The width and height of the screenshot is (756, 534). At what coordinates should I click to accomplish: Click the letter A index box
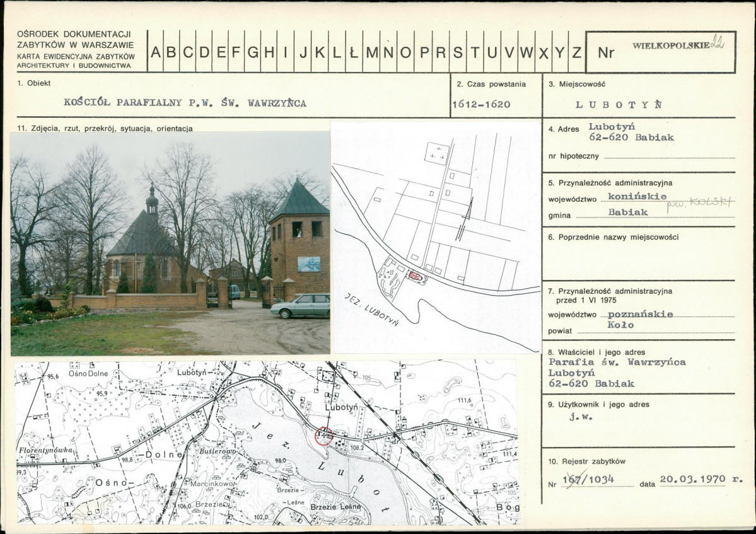pyautogui.click(x=155, y=52)
